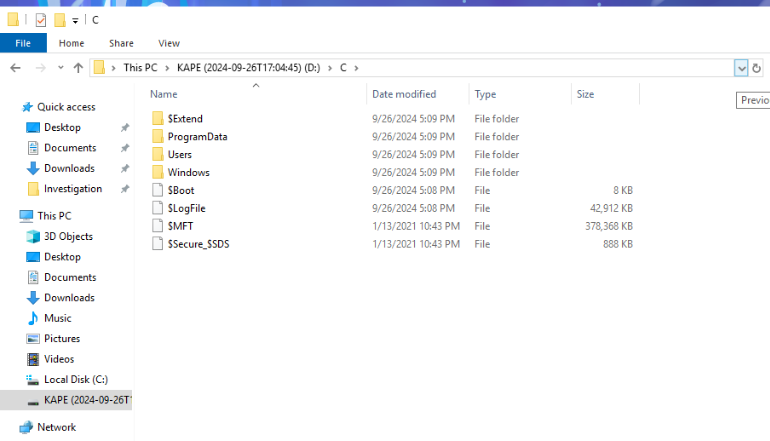
Task: Open pinned Desktop under Quick access
Action: [62, 128]
